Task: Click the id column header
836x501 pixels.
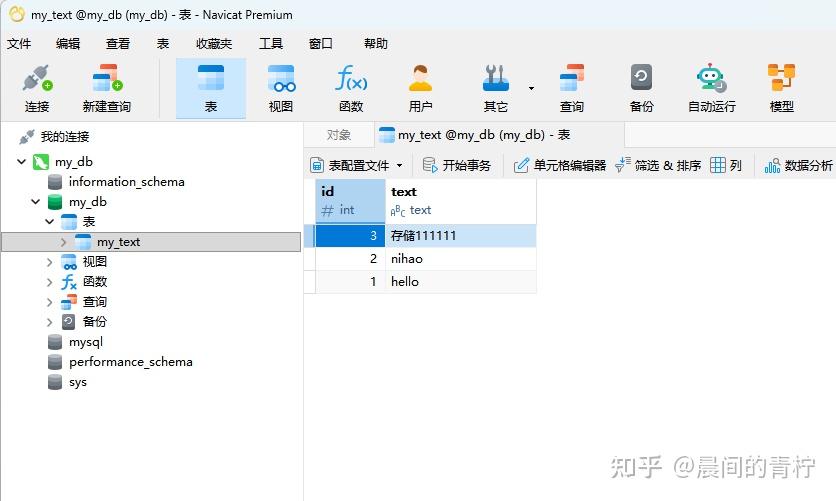Action: coord(350,201)
